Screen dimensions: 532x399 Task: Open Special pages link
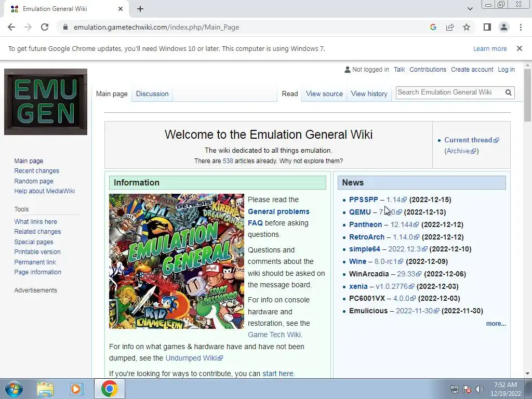pyautogui.click(x=34, y=242)
